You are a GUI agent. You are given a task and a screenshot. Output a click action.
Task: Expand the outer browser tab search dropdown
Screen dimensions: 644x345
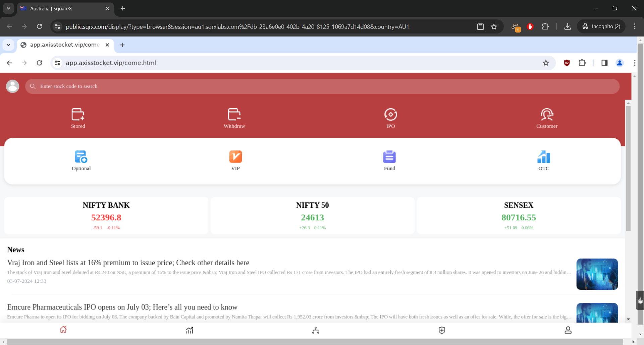[x=8, y=8]
